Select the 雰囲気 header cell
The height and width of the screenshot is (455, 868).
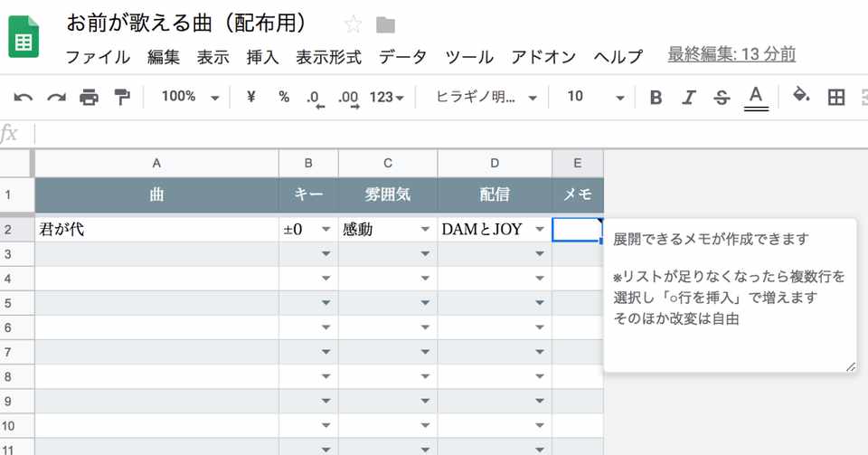tap(388, 194)
